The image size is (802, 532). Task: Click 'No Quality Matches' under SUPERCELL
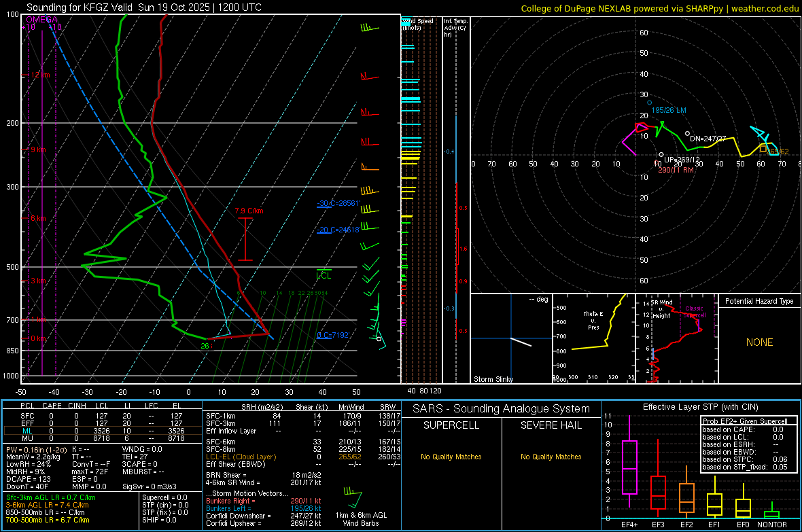[451, 457]
